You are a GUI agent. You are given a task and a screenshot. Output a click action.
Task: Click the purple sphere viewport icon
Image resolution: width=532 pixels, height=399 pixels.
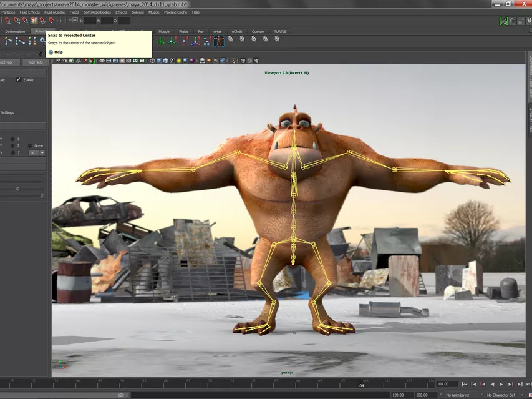[x=192, y=61]
